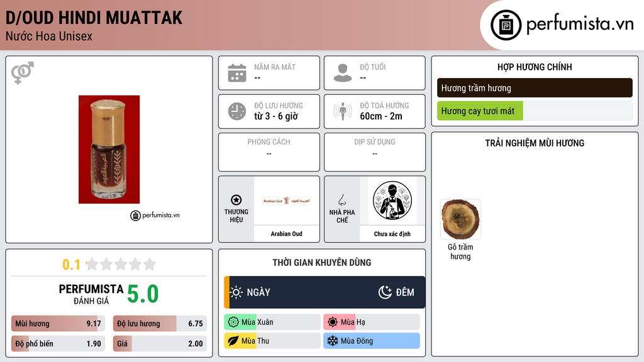Click the clock icon for Độ lưu hương
Viewport: 644px width, 362px height.
coord(237,111)
